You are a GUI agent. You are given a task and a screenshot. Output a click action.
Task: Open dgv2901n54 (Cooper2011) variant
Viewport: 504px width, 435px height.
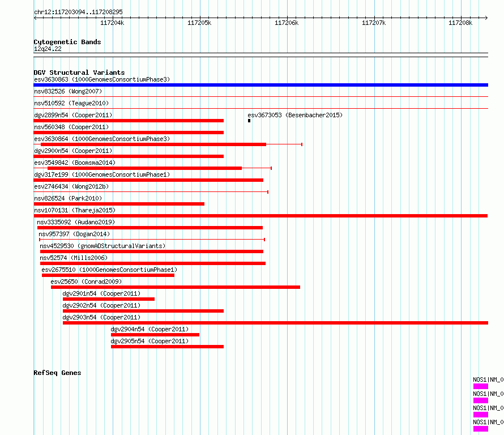[101, 293]
